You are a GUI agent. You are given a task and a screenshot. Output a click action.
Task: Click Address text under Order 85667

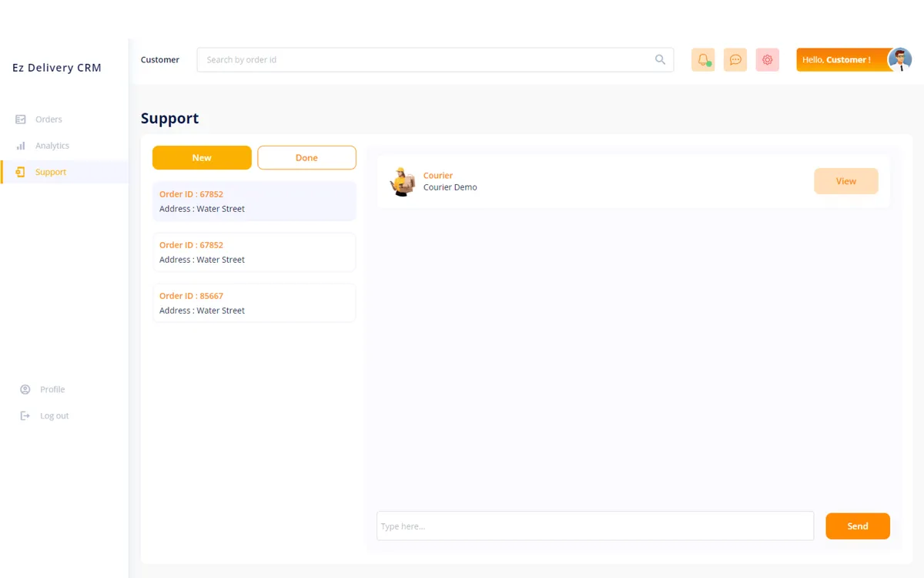(x=202, y=311)
